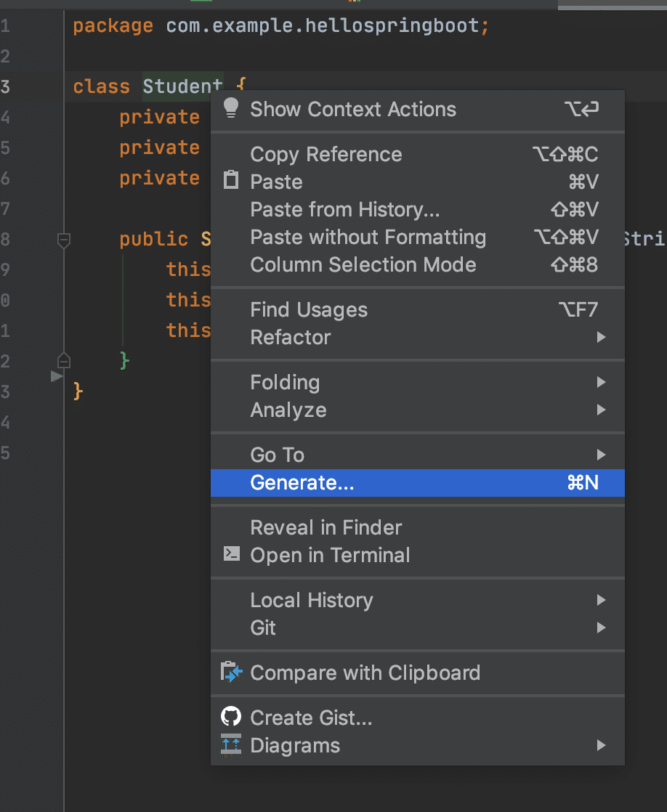Click the Diagrams icon in the menu

point(230,745)
